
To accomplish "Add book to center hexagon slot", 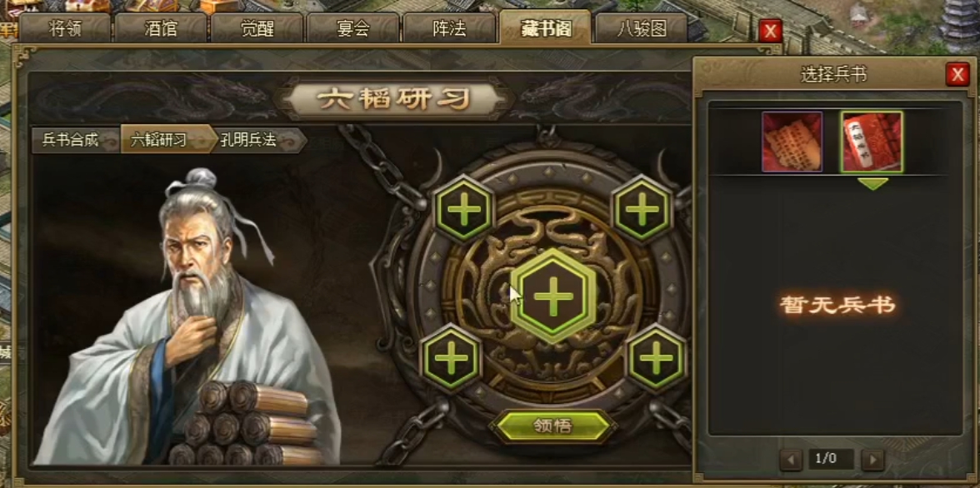I will tap(553, 296).
